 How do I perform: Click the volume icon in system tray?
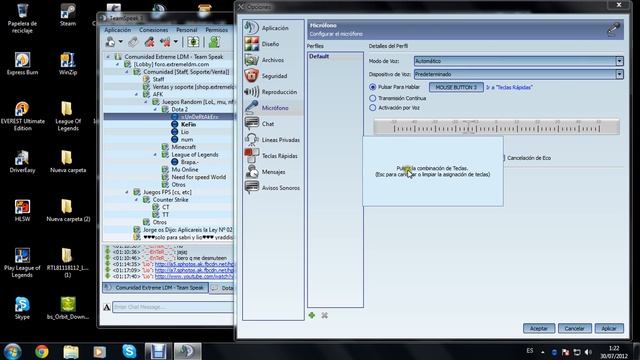[x=588, y=352]
